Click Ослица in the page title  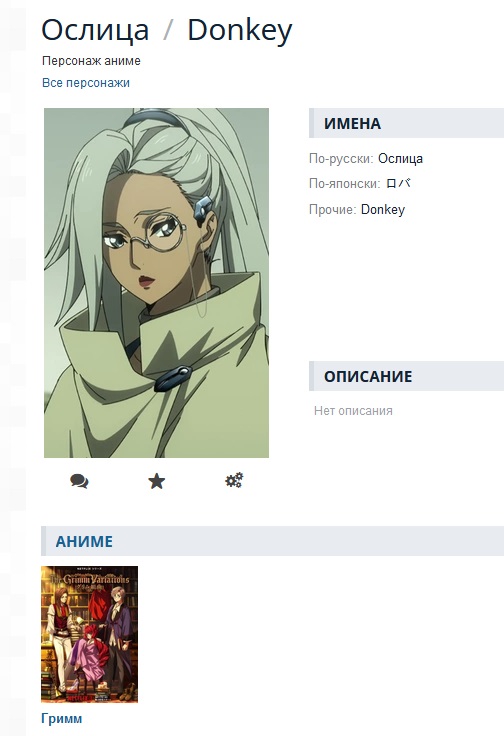[95, 30]
